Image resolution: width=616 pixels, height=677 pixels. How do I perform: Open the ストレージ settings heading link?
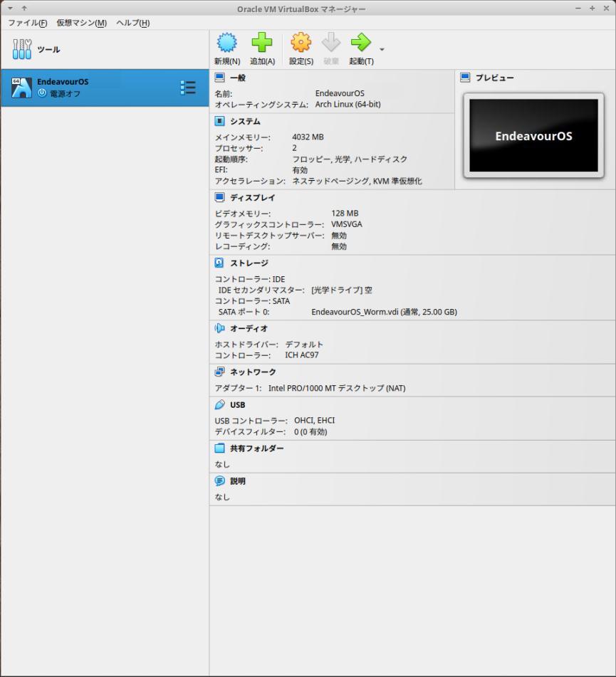click(x=249, y=263)
